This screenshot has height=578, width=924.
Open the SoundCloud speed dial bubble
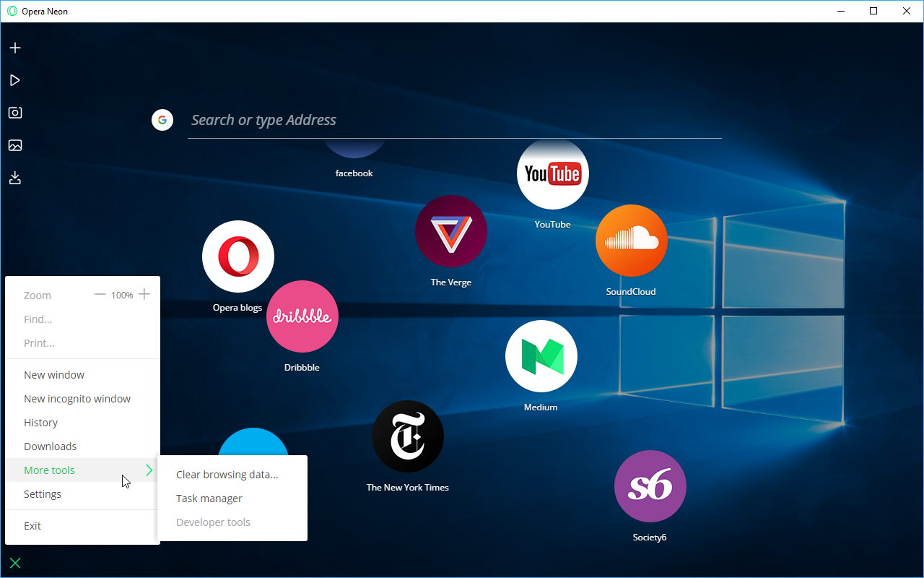[x=632, y=241]
